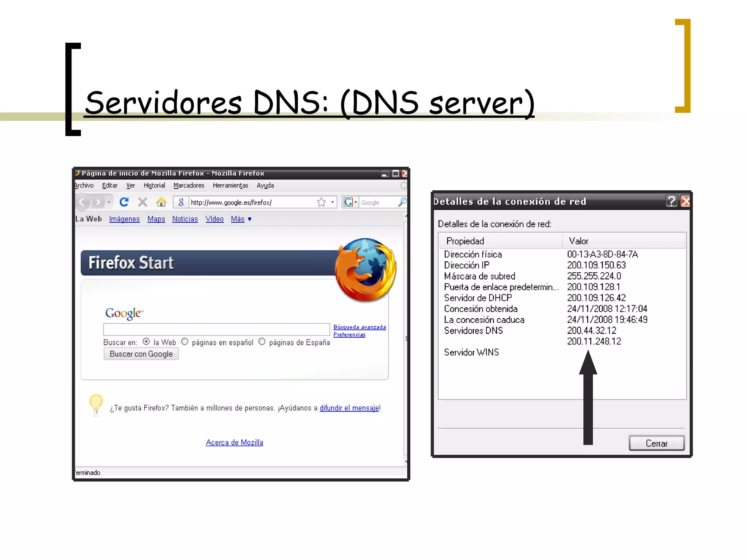Open the address bar history dropdown arrow
Screen dimensions: 747x560
click(332, 202)
